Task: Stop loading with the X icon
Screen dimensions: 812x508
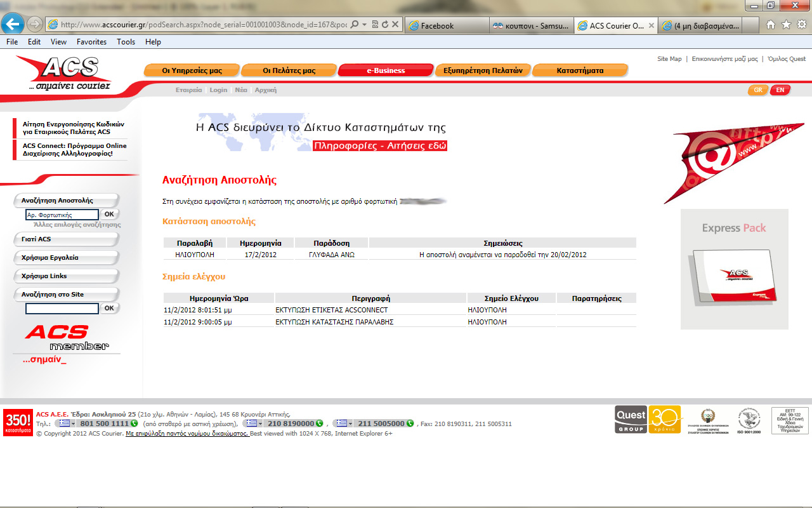Action: (395, 24)
